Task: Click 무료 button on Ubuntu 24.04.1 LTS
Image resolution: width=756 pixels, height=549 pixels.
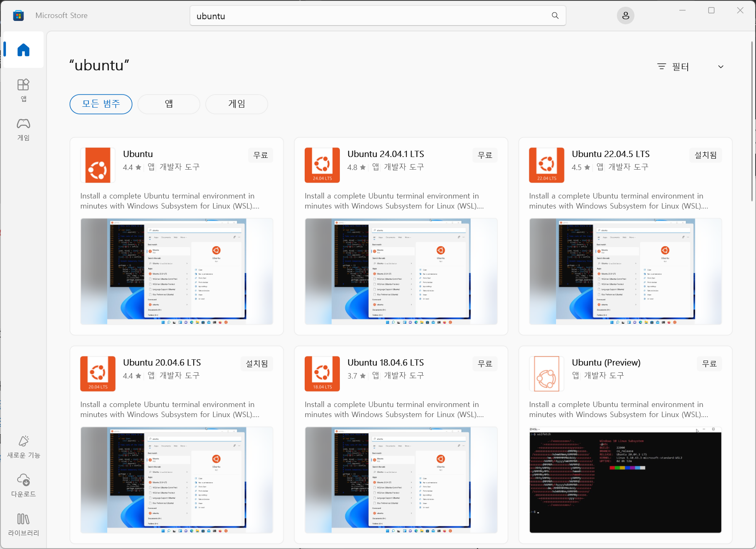Action: (485, 155)
